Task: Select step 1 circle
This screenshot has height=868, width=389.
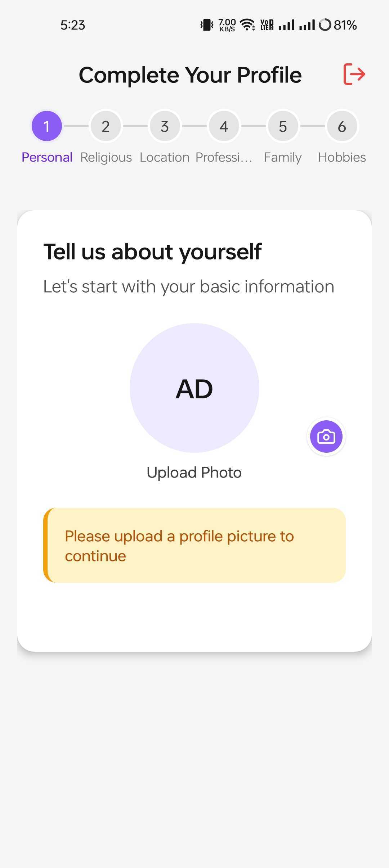Action: (47, 126)
